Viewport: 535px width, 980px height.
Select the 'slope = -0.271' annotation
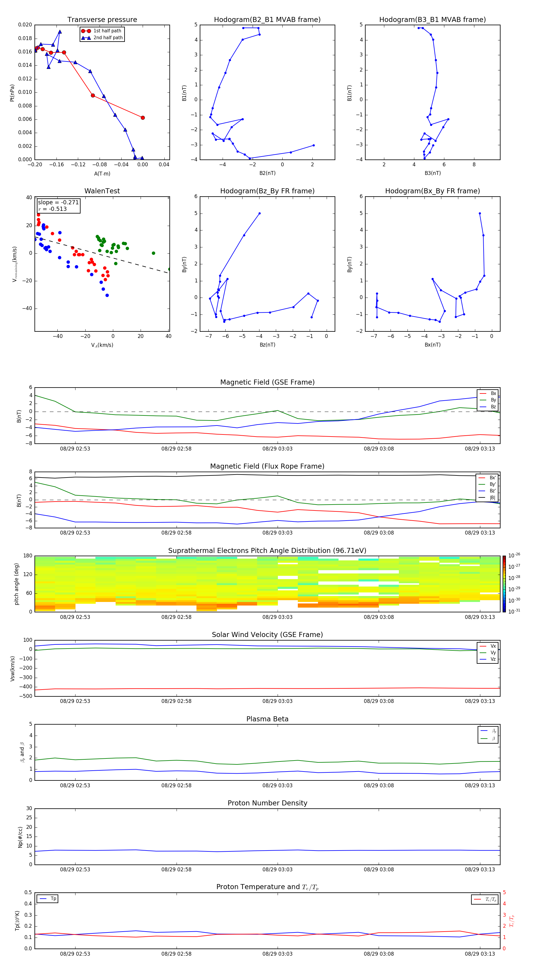tap(58, 203)
